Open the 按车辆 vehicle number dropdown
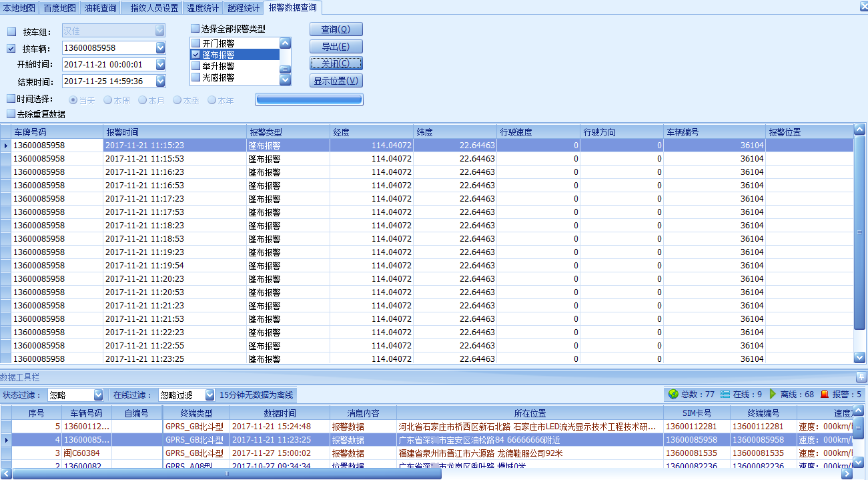 [160, 48]
